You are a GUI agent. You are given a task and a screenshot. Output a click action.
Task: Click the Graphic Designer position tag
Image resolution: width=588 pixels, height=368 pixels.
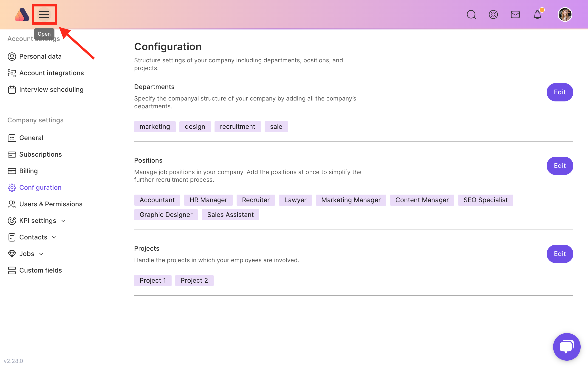(166, 215)
